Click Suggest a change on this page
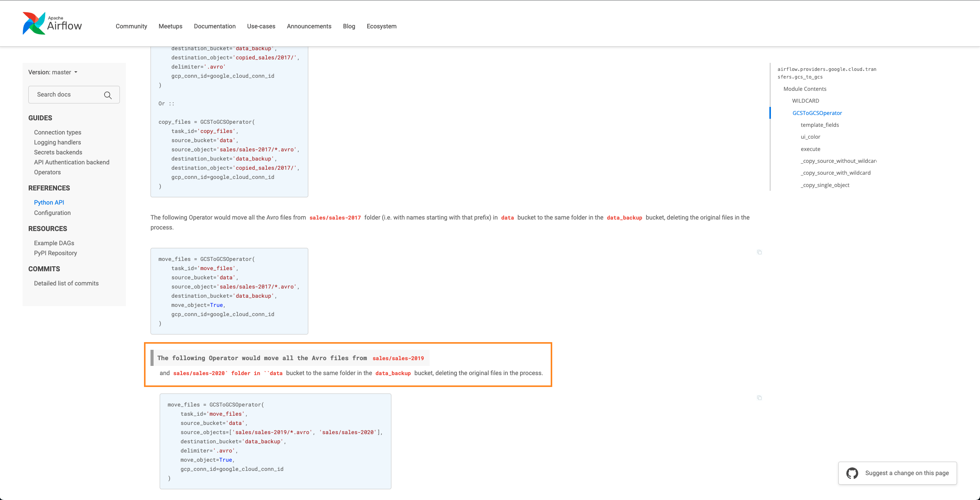 [x=906, y=473]
